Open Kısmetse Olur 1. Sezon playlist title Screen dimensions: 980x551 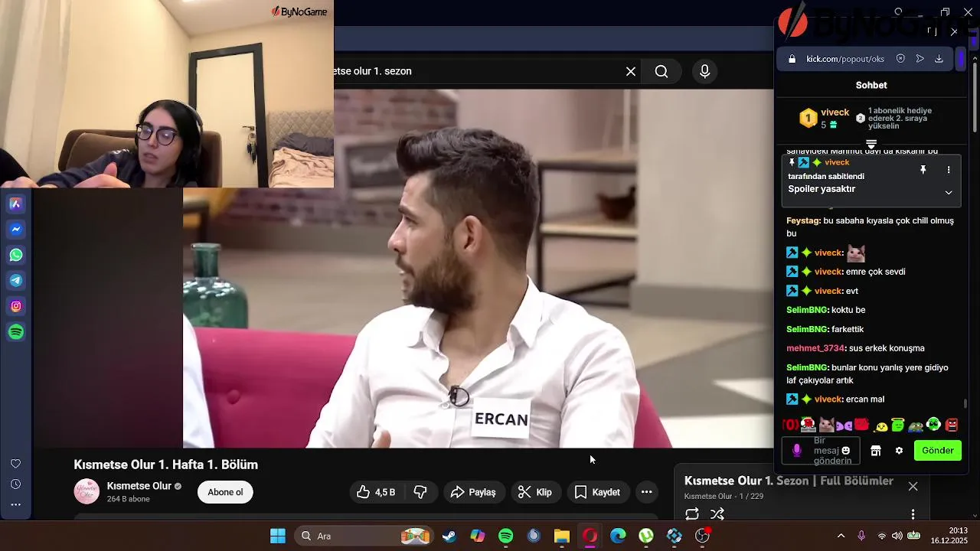point(789,481)
